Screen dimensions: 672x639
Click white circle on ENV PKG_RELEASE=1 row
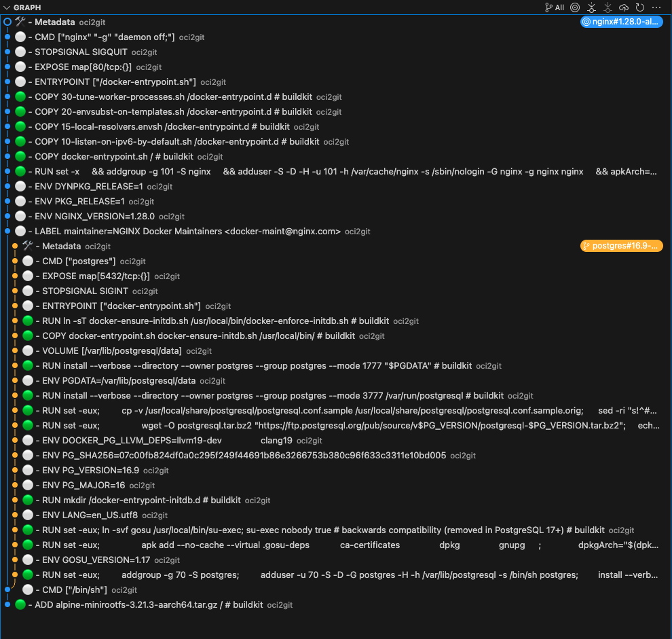pyautogui.click(x=20, y=201)
